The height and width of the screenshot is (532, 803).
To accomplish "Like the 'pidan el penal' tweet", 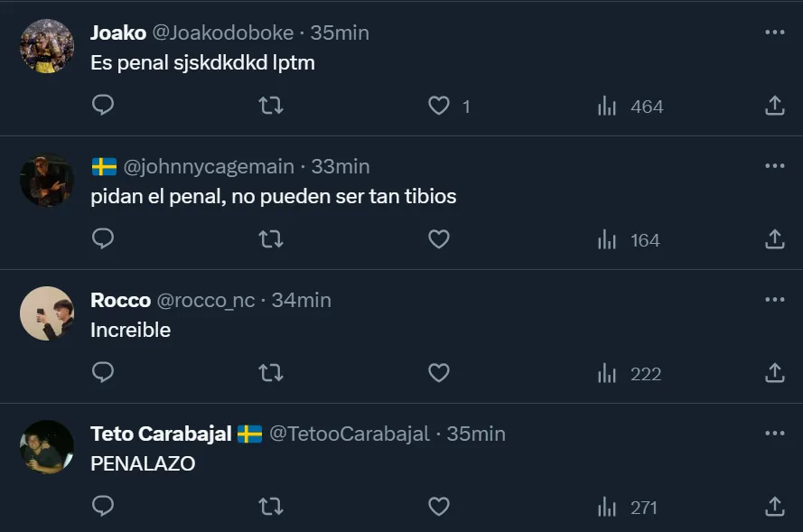I will click(439, 239).
